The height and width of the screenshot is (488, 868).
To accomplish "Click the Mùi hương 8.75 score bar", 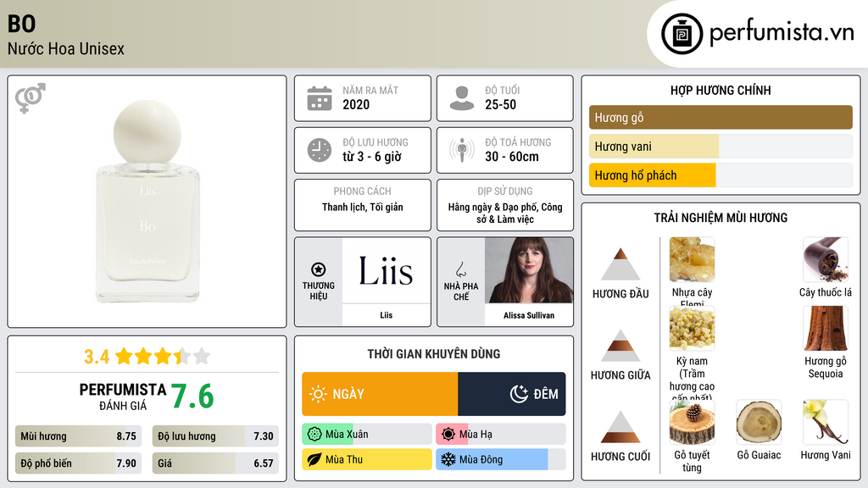I will coord(78,436).
